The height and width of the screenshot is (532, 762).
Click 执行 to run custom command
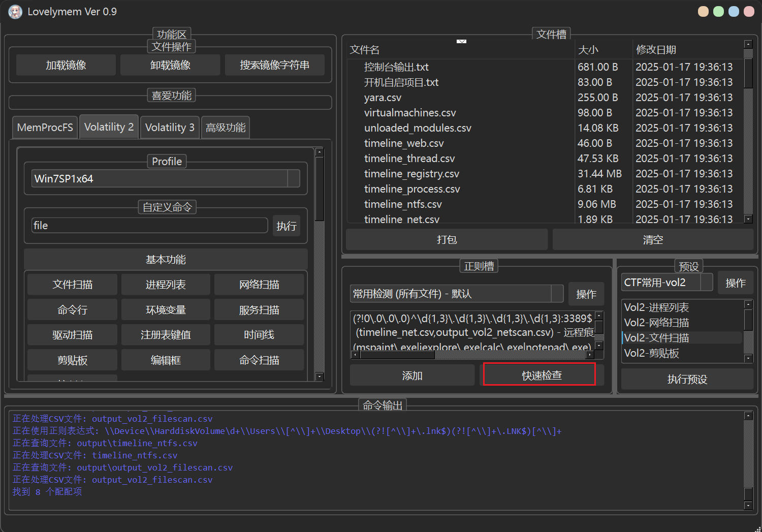click(287, 226)
